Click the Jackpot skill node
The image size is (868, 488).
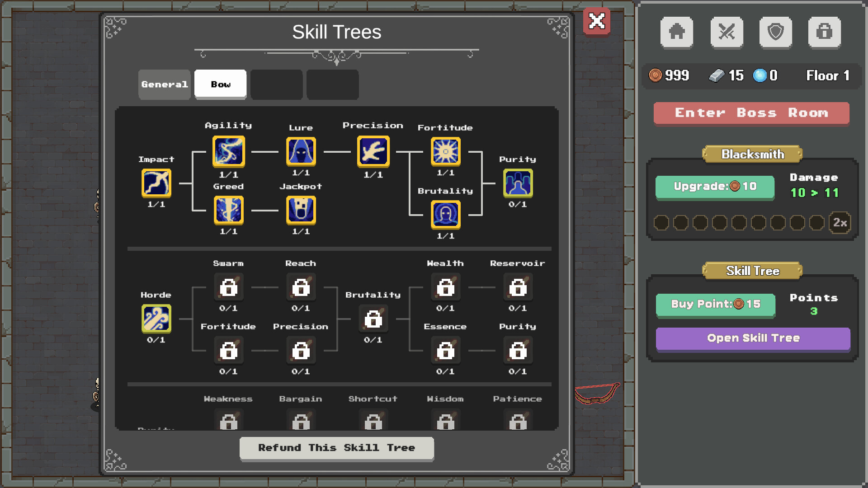click(301, 210)
